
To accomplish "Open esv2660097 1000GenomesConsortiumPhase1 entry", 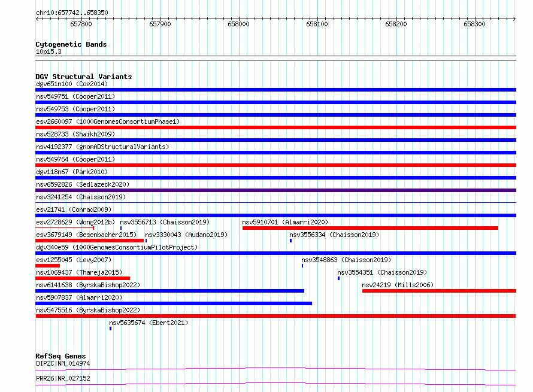I will click(x=108, y=121).
